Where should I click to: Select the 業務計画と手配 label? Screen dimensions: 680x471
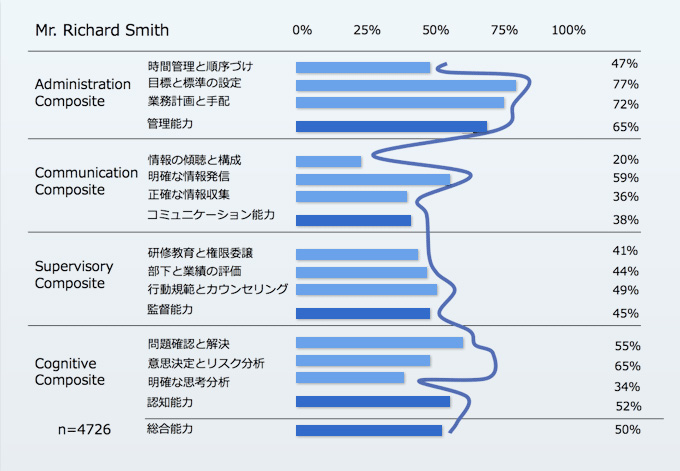coord(189,101)
